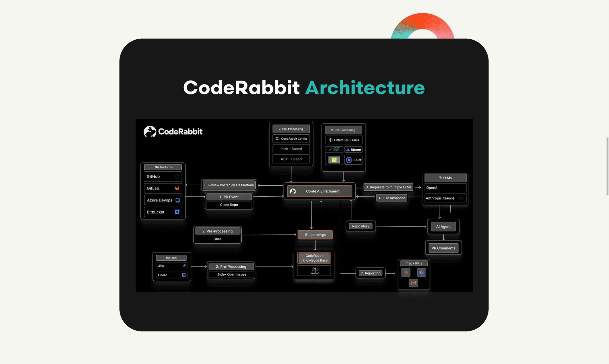Click the 'ESLint' label text
This screenshot has height=364, width=609.
click(x=357, y=160)
